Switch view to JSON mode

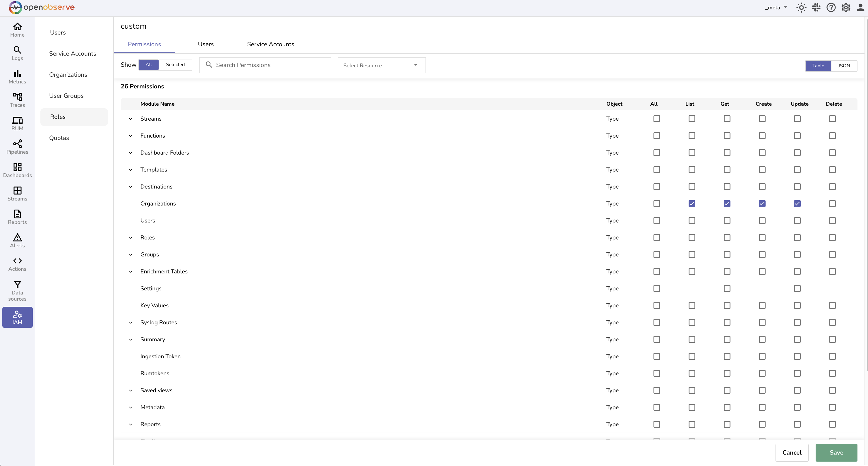coord(844,65)
